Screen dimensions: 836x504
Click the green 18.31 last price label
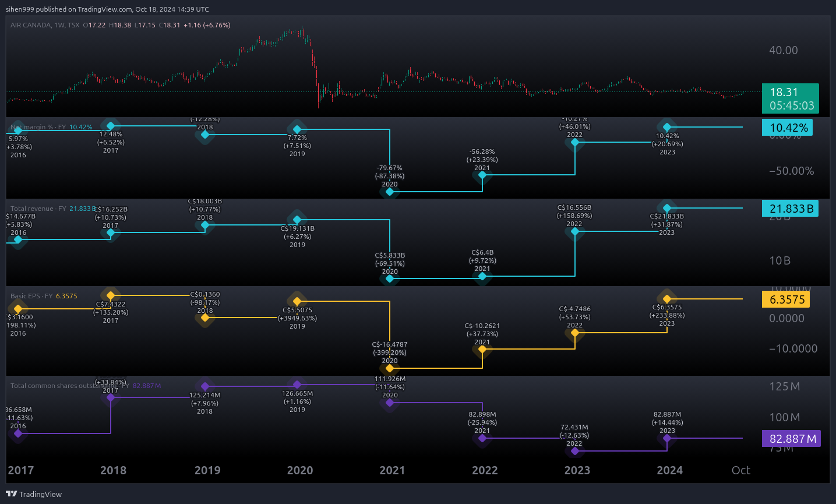click(790, 98)
